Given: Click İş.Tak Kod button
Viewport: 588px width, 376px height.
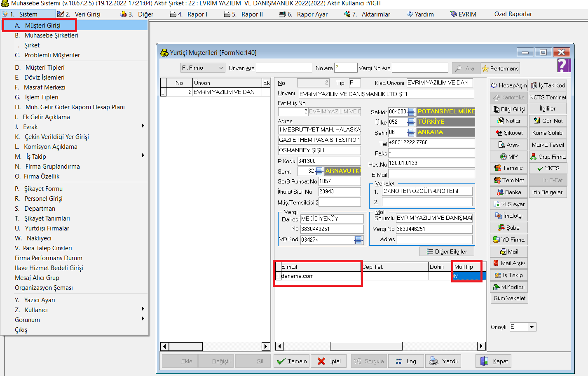Looking at the screenshot, I should pos(548,85).
